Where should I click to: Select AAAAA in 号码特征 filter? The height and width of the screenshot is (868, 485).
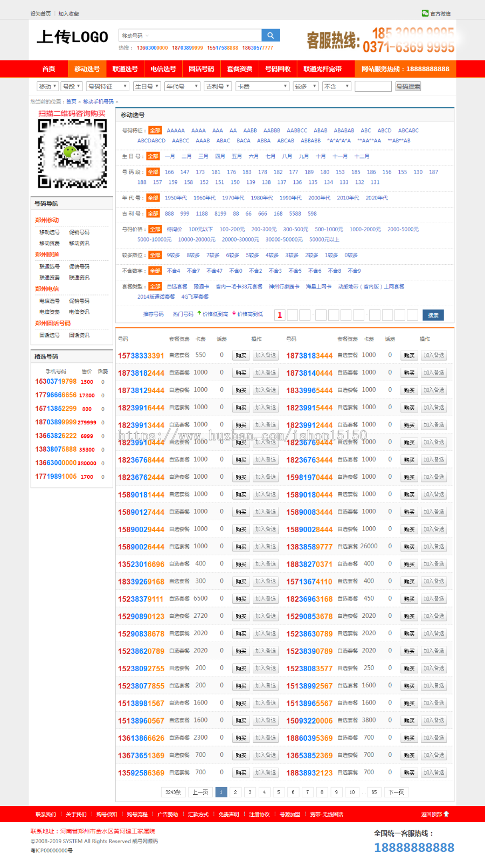pyautogui.click(x=176, y=130)
